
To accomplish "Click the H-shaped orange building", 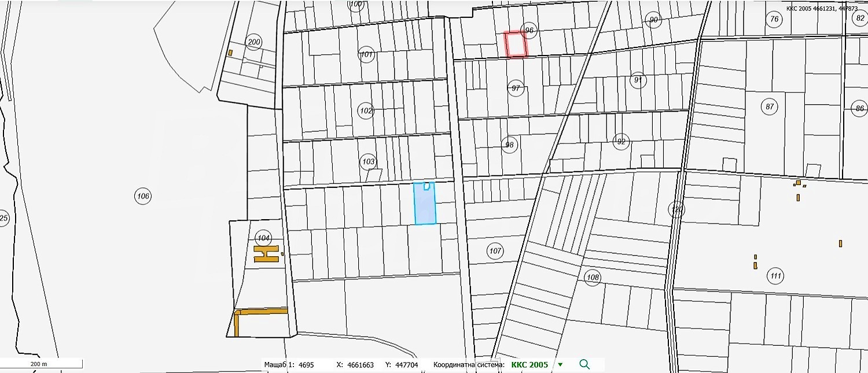I will (267, 254).
